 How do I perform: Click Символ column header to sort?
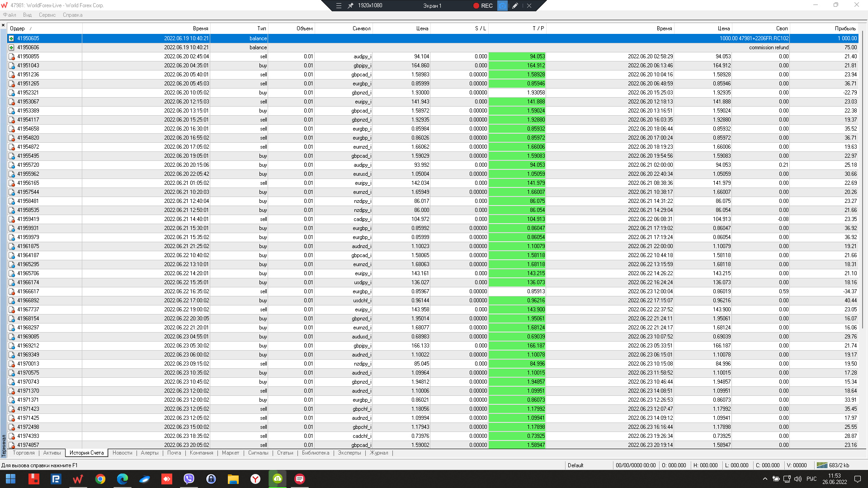(361, 28)
